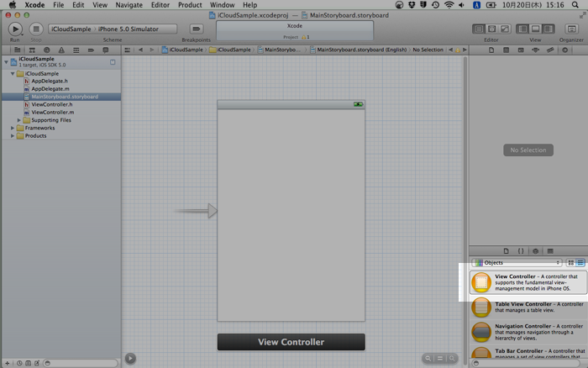Open related files menu in jump bar

[x=128, y=50]
